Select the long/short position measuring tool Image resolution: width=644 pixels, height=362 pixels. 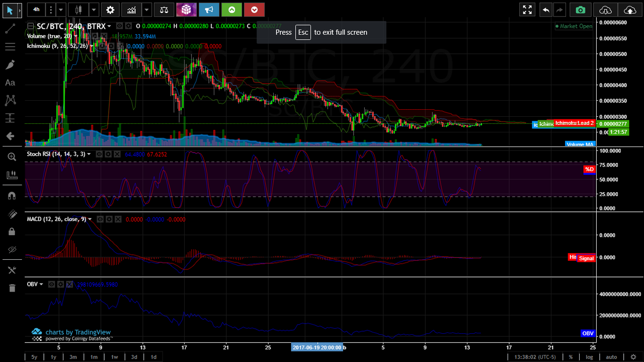point(10,118)
